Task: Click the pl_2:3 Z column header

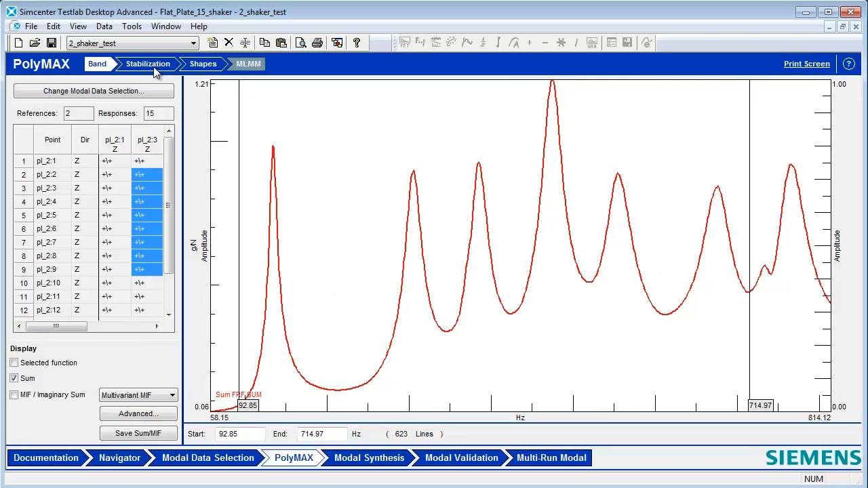Action: coord(147,140)
